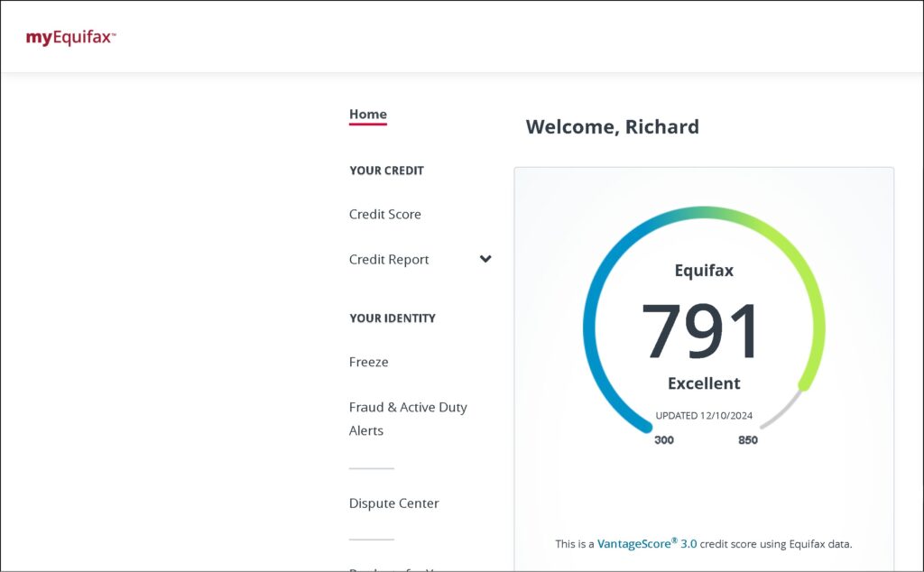Open the Credit Report menu item
The width and height of the screenshot is (924, 572).
[389, 260]
